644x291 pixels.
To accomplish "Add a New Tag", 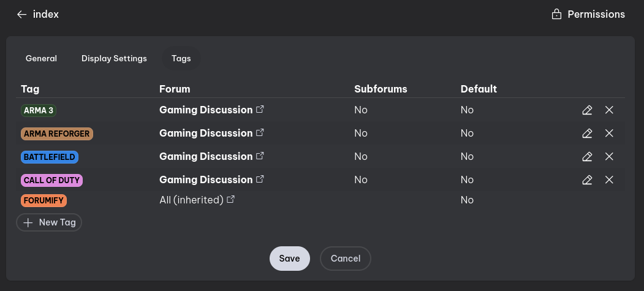I will (49, 222).
